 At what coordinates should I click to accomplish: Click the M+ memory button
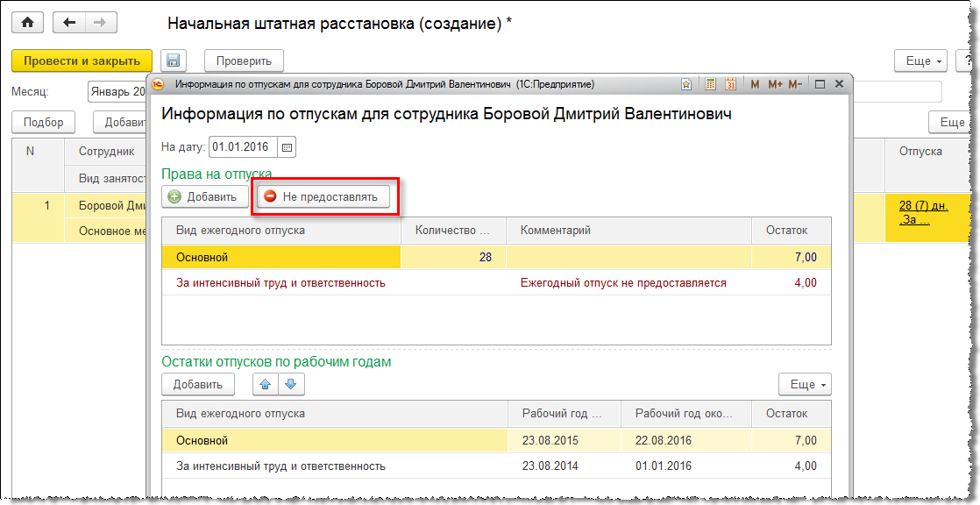tap(775, 84)
